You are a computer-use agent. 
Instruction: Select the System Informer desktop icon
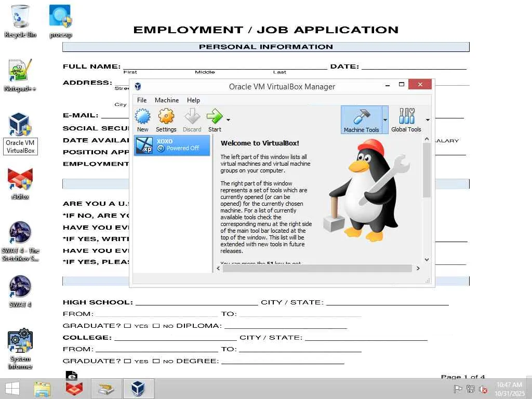point(20,349)
